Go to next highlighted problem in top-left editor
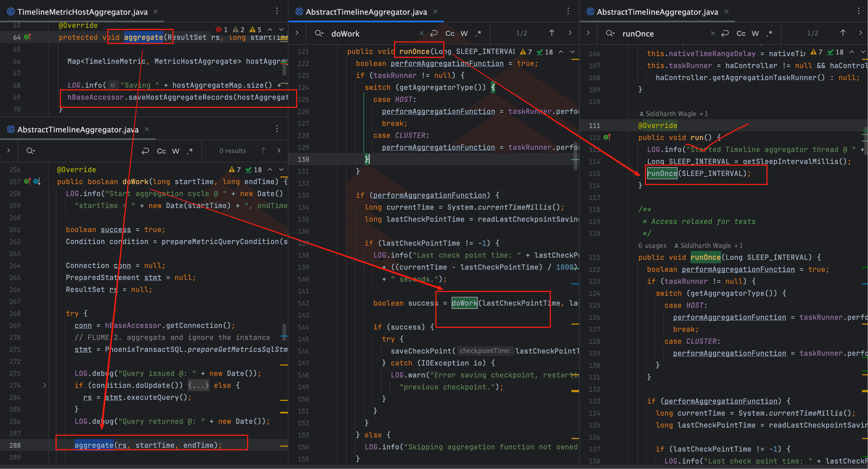 281,30
